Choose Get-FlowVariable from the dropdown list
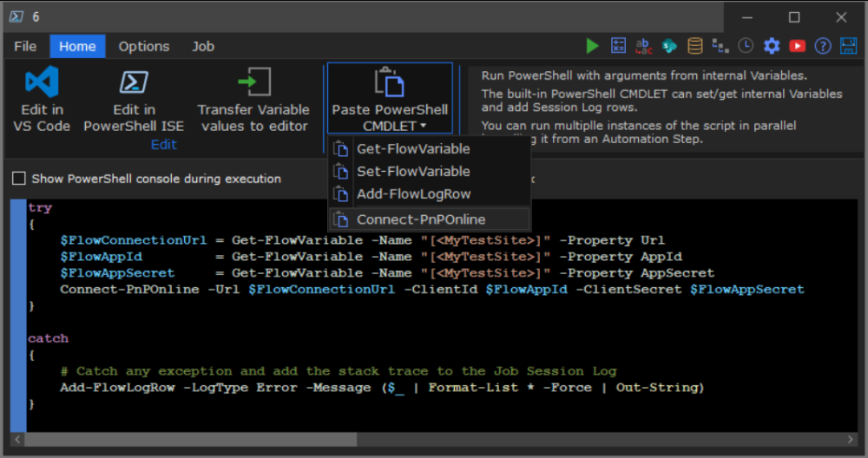 [412, 149]
